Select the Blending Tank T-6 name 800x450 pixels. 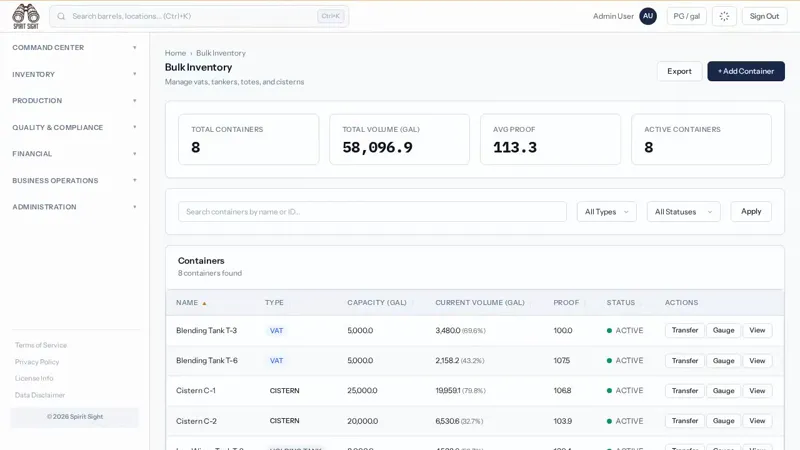pyautogui.click(x=207, y=360)
